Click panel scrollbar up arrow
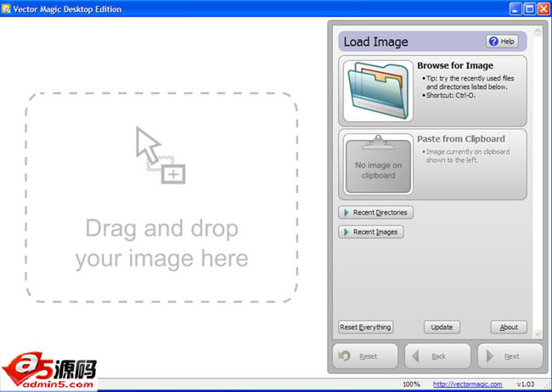This screenshot has width=552, height=392. pos(538,31)
